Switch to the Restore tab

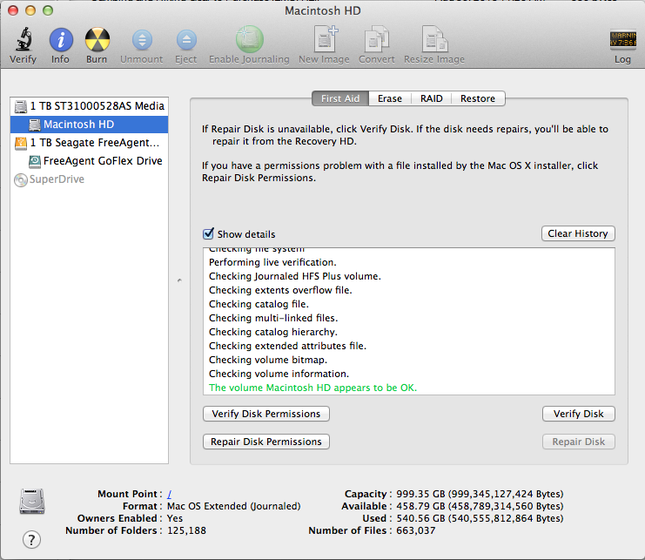click(x=478, y=99)
